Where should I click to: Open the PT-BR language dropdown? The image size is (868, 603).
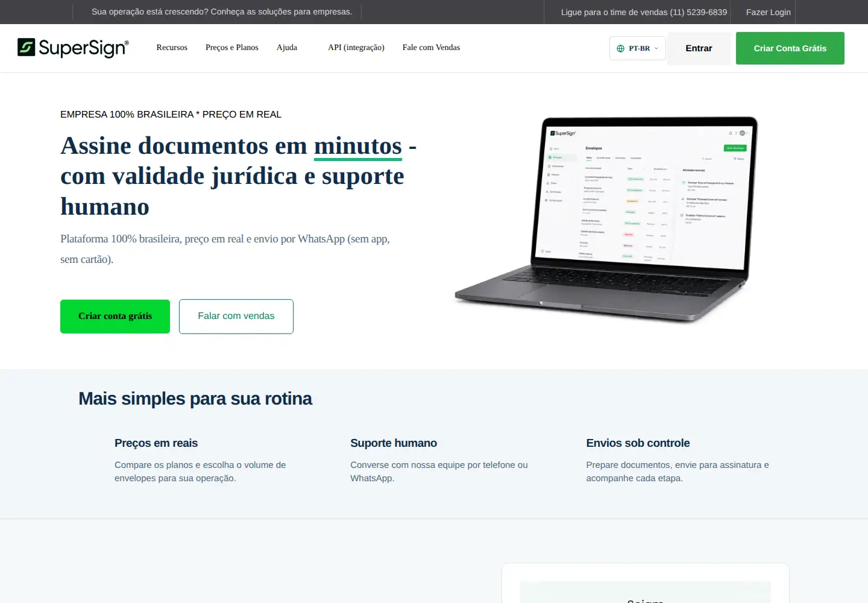638,48
